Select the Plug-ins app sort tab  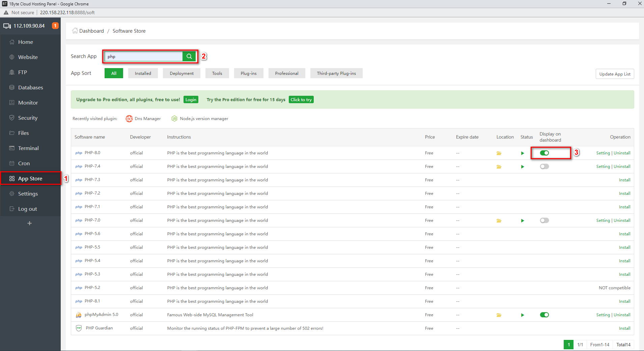tap(249, 73)
